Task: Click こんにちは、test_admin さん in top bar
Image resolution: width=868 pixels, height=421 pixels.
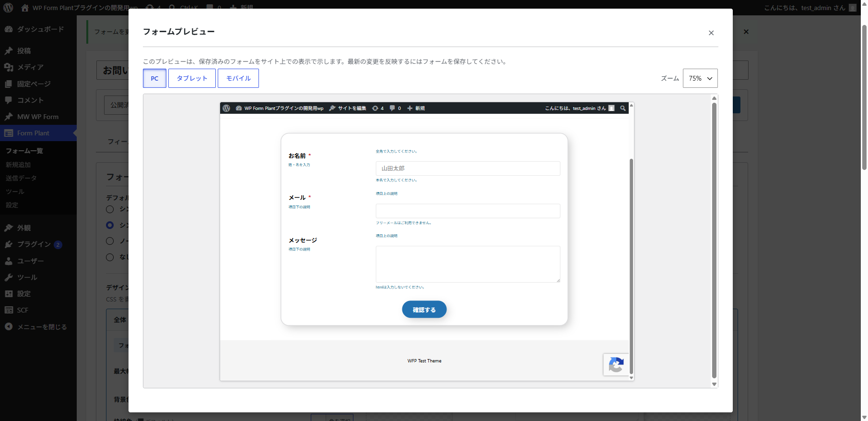Action: pos(810,8)
